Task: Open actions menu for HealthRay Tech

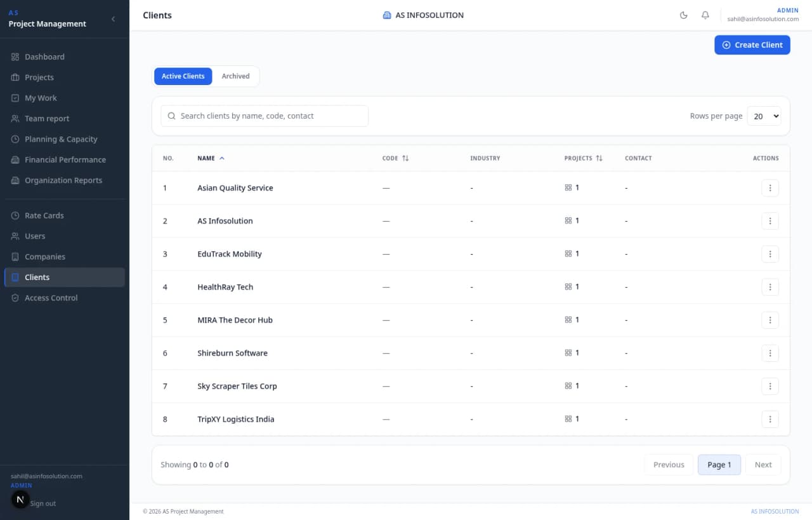Action: tap(769, 287)
